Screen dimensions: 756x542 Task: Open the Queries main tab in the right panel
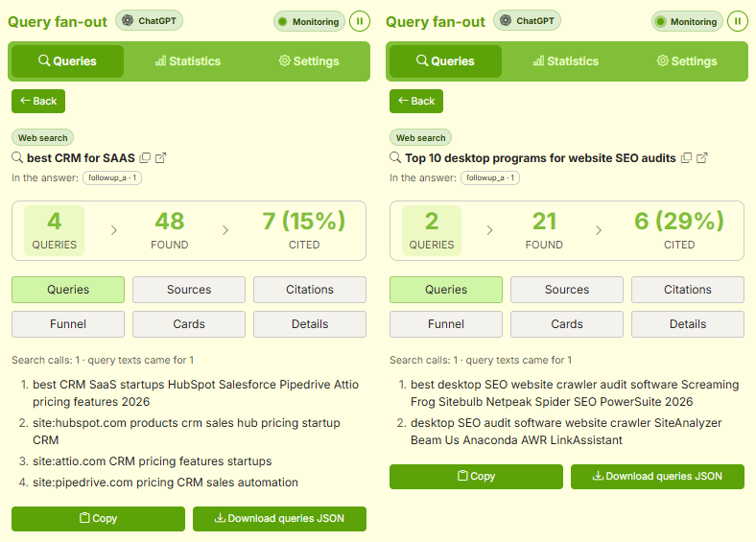point(445,61)
